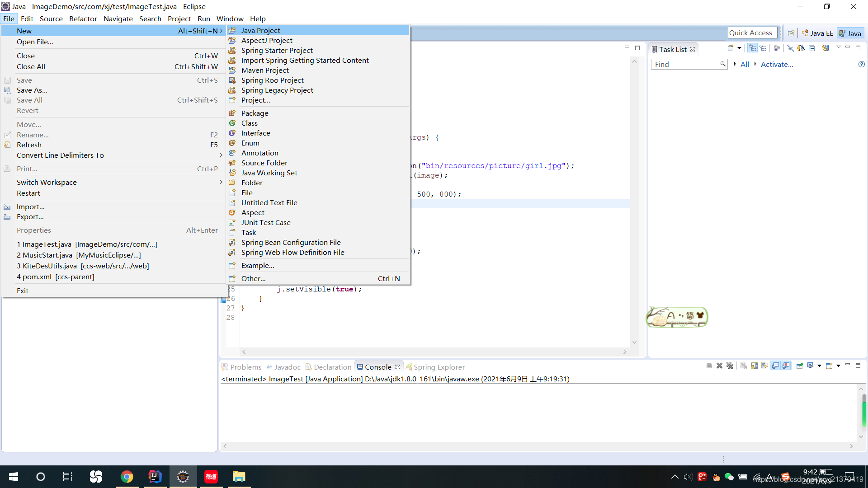Click the console vertical scrollbar thumb
The image size is (868, 488).
864,410
